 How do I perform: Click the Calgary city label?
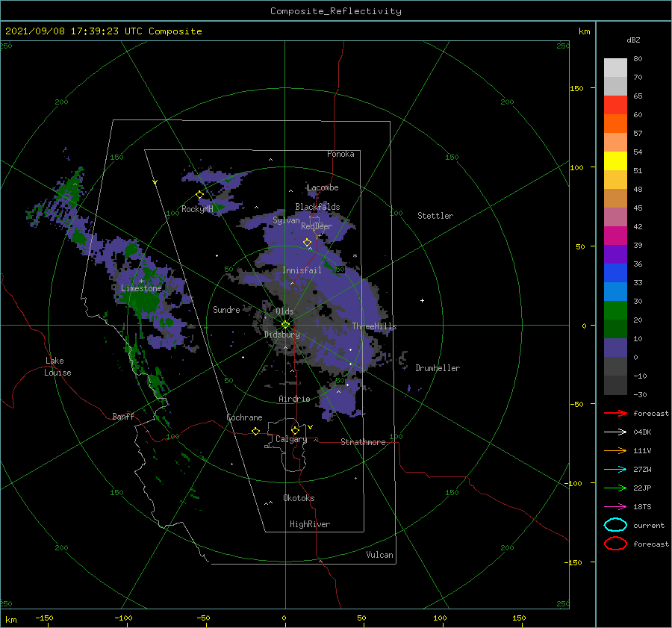point(291,439)
